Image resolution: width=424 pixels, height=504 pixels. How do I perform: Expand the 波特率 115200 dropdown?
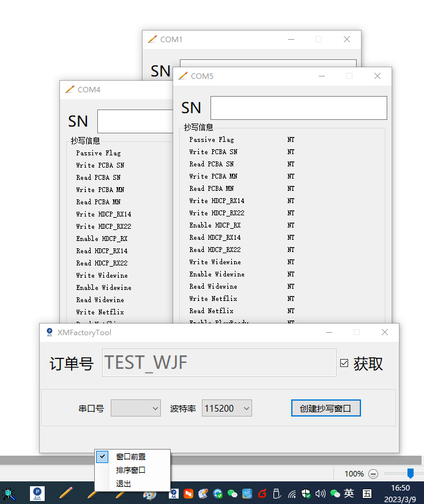(227, 408)
